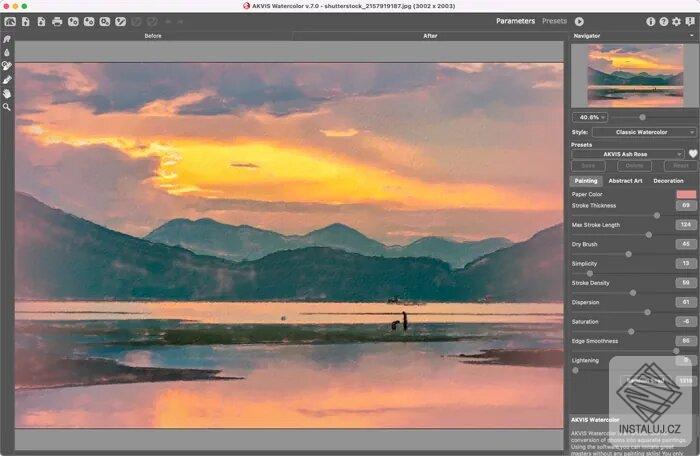This screenshot has width=700, height=456.
Task: Click the Reset preset button
Action: click(x=680, y=166)
